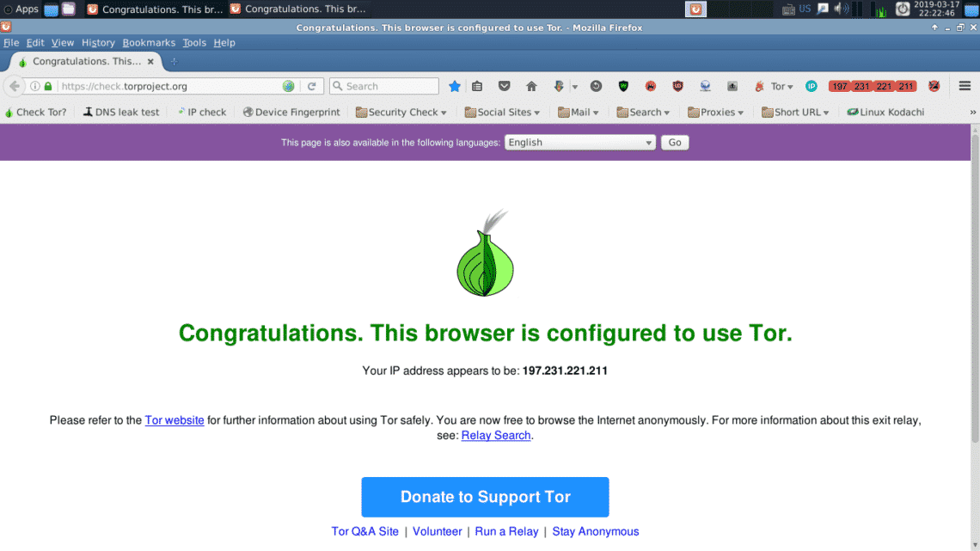Click the blue bookmark star icon
The height and width of the screenshot is (551, 980).
pos(455,86)
